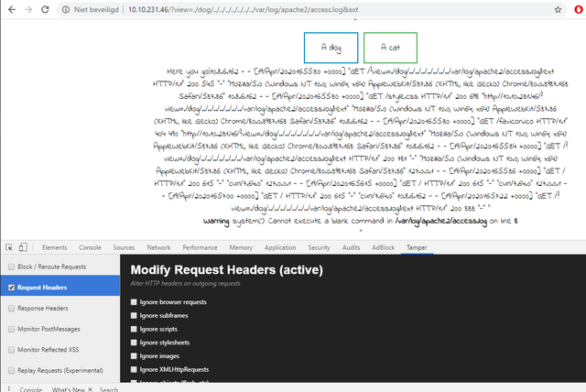
Task: Enable the Block / Reroute Requests checkbox
Action: (x=11, y=267)
